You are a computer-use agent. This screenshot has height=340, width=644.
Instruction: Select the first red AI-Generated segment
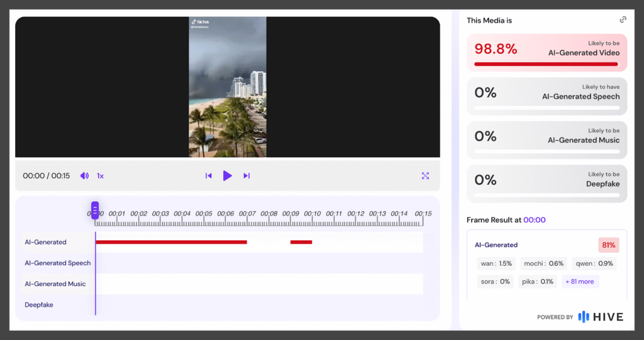[x=171, y=242]
